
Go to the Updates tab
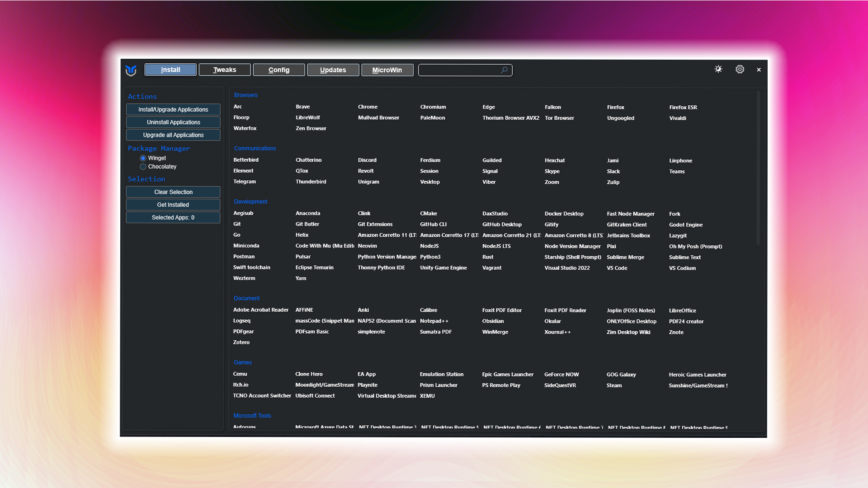pyautogui.click(x=333, y=70)
